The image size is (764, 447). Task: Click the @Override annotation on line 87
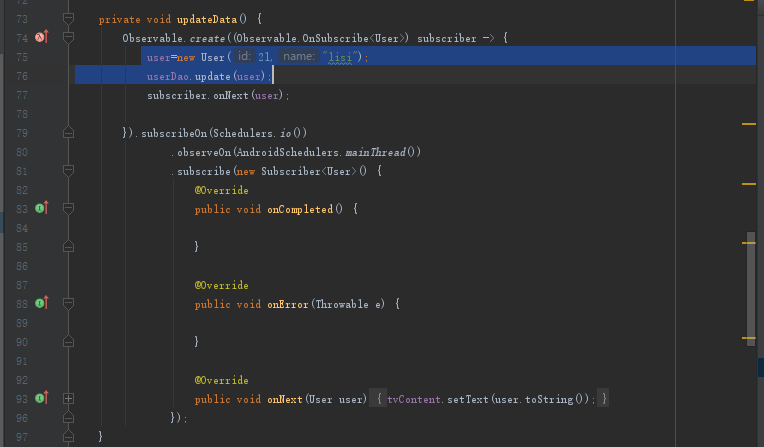coord(222,285)
